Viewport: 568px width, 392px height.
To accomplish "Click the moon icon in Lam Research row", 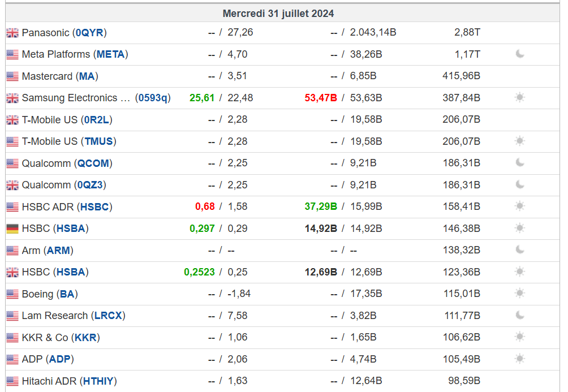I will pyautogui.click(x=520, y=315).
